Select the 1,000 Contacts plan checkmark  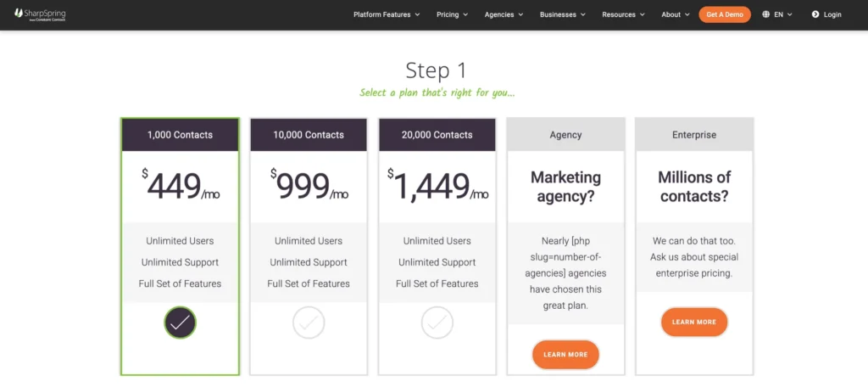tap(180, 322)
